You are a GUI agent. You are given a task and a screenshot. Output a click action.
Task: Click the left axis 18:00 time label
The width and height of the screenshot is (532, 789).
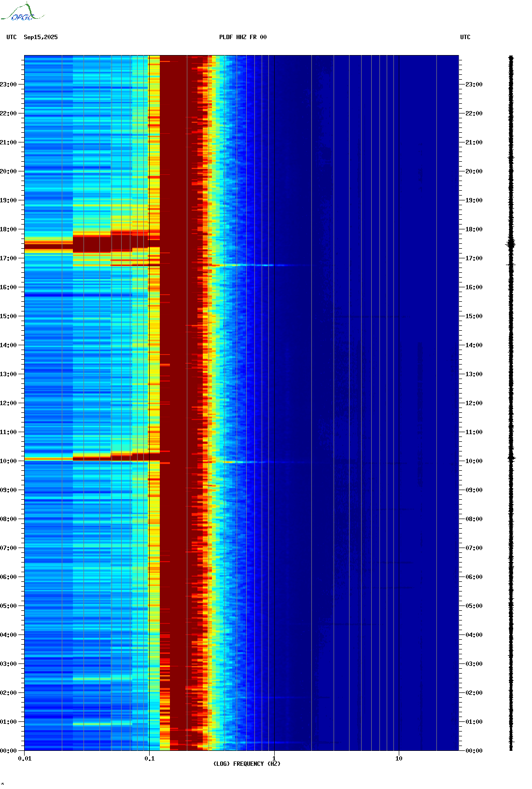pos(8,229)
